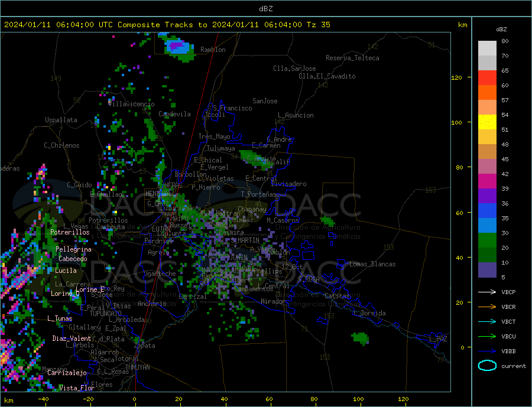Click the 'Capdevila' map label
Viewport: 532px width, 407px height.
pos(174,114)
